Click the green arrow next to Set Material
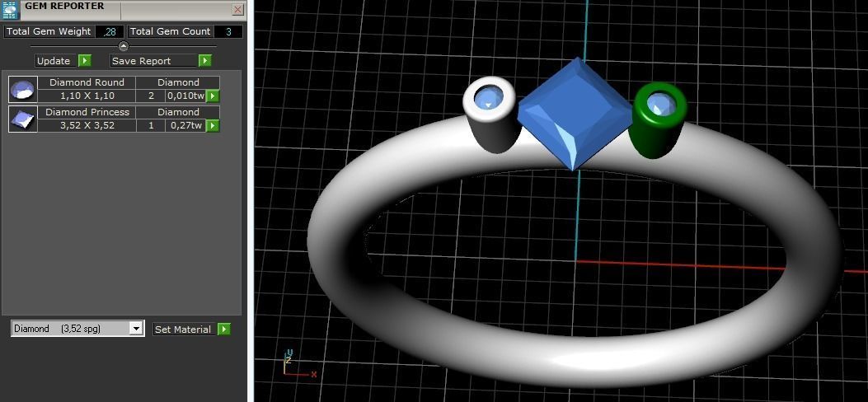 pos(223,330)
